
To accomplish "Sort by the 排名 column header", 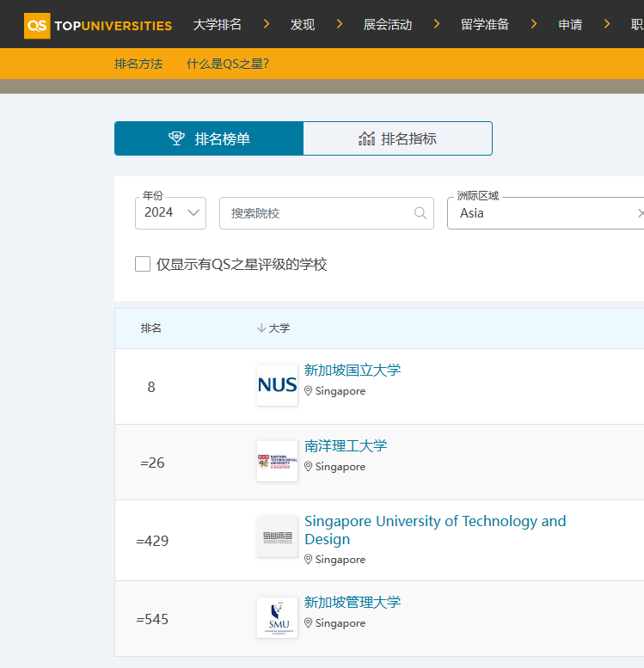I will [150, 328].
